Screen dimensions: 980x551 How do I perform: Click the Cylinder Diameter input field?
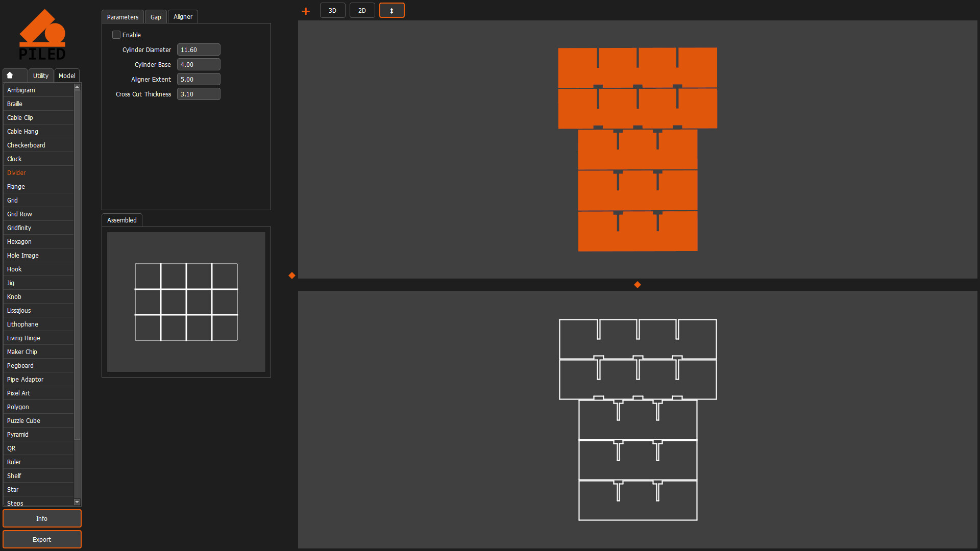pyautogui.click(x=199, y=50)
